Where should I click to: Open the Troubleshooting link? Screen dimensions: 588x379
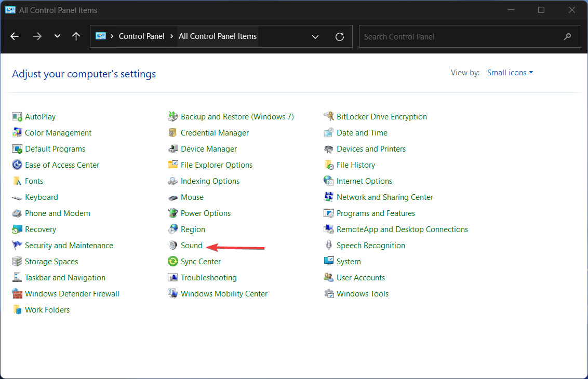[208, 278]
